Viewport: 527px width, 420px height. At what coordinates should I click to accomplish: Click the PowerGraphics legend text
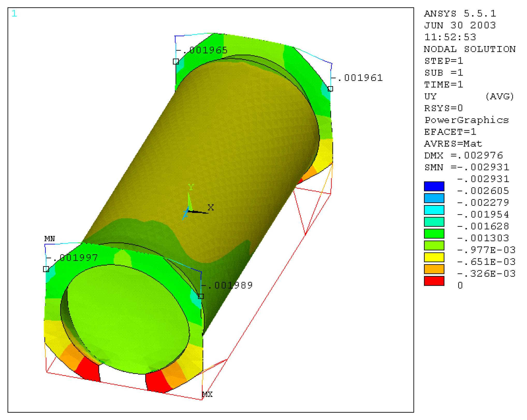point(466,120)
